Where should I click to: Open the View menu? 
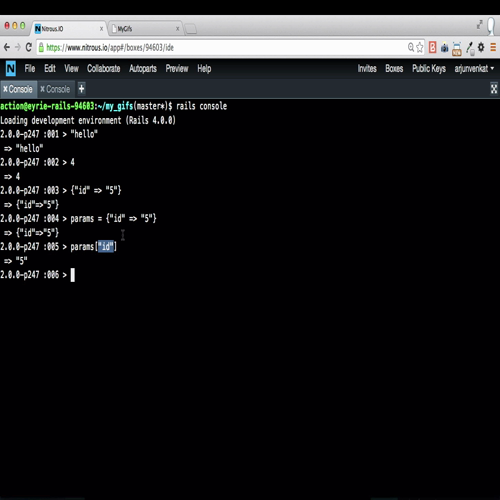[71, 69]
